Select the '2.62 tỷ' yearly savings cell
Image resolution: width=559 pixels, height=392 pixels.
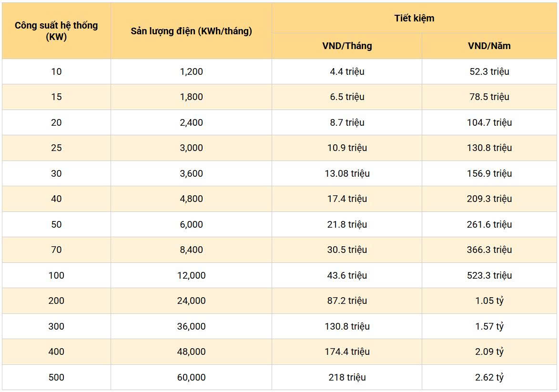(x=489, y=377)
